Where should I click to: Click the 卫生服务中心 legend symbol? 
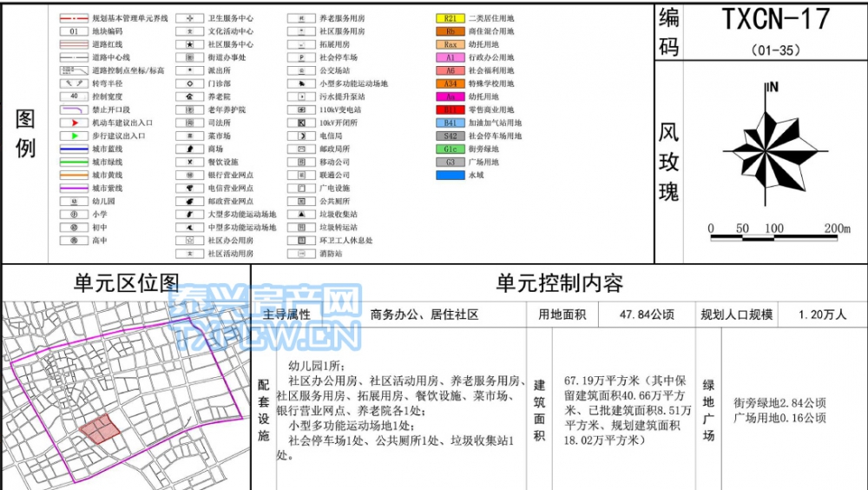(x=190, y=18)
